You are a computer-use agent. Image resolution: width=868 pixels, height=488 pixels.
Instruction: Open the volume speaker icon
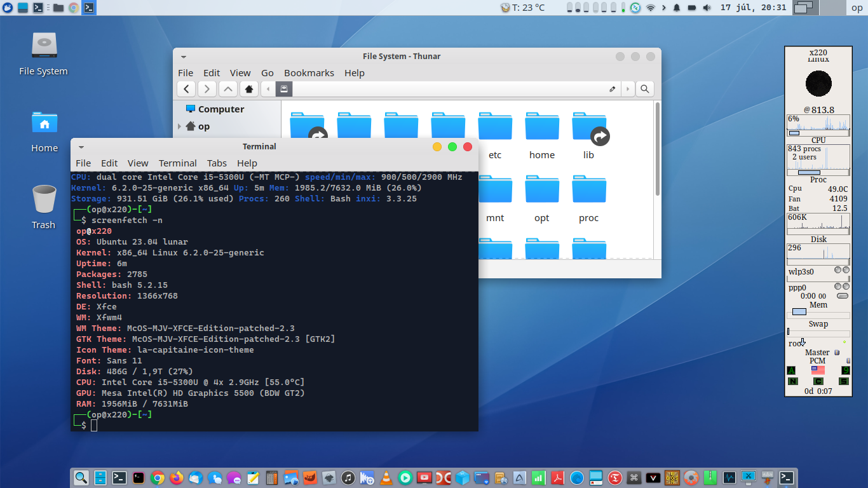707,8
